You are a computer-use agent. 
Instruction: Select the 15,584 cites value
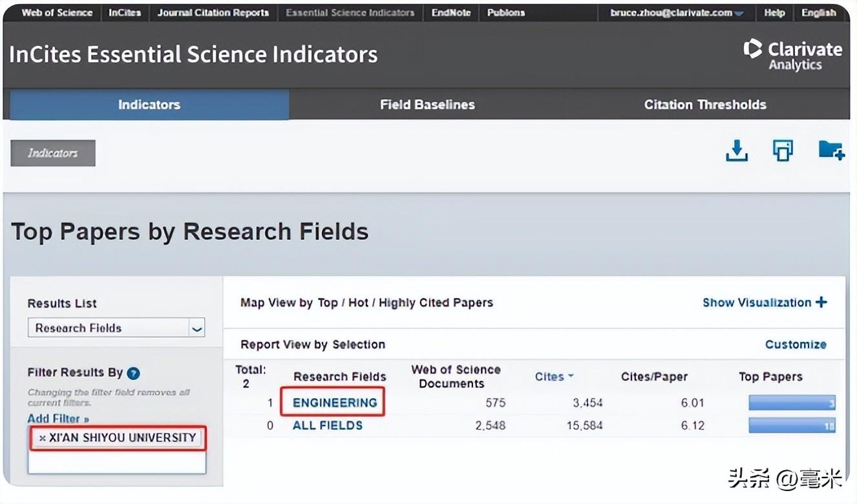pyautogui.click(x=584, y=425)
